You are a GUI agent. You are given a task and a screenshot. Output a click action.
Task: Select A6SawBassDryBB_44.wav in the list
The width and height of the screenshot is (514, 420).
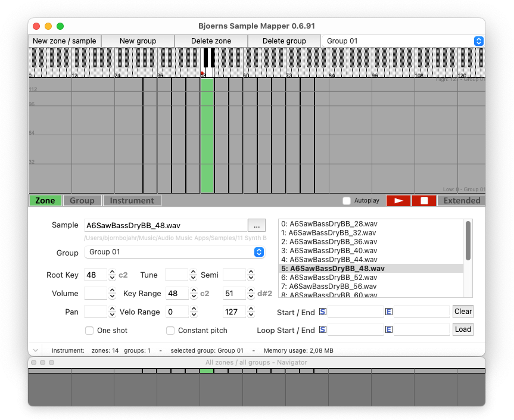click(371, 260)
